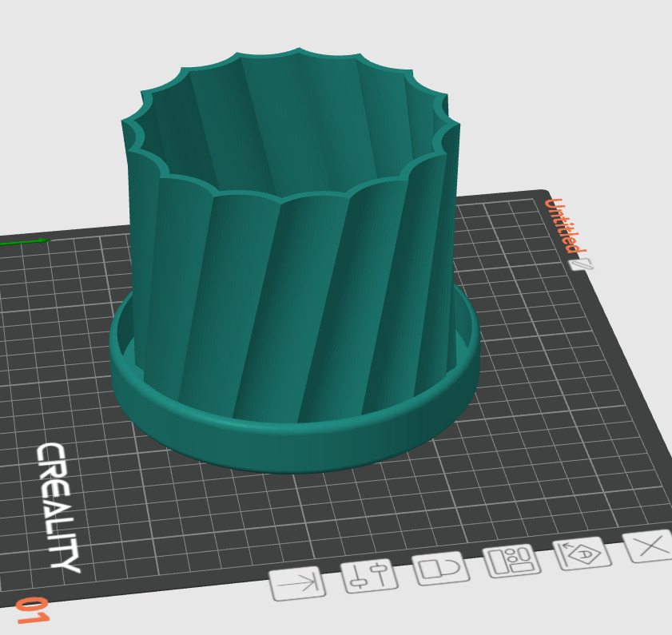Viewport: 672px width, 635px height.
Task: Arrange objects on this plate icon
Action: [x=512, y=561]
